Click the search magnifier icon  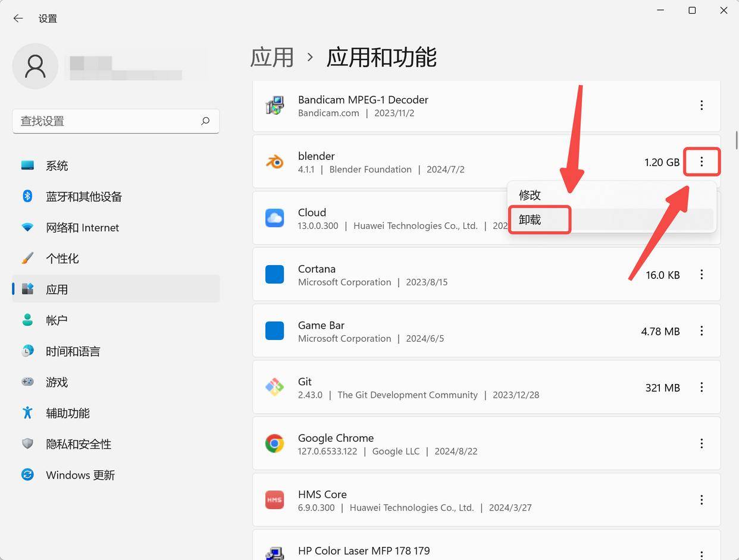(205, 121)
